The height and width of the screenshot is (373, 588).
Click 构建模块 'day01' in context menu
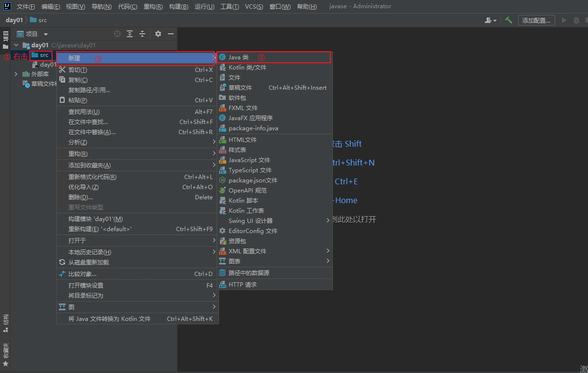tap(137, 219)
